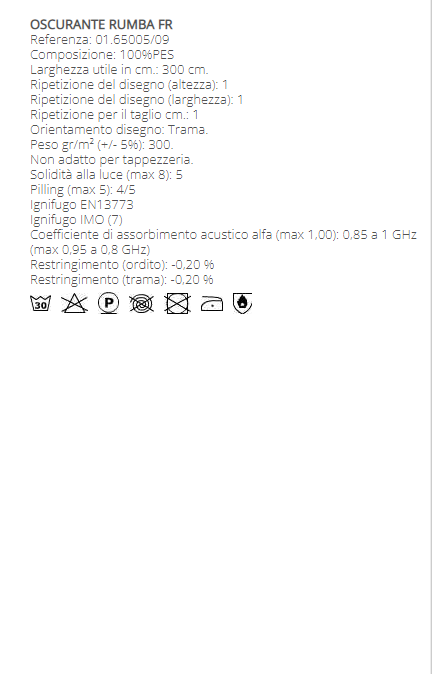Click the Peso gr/m² line

(x=102, y=144)
